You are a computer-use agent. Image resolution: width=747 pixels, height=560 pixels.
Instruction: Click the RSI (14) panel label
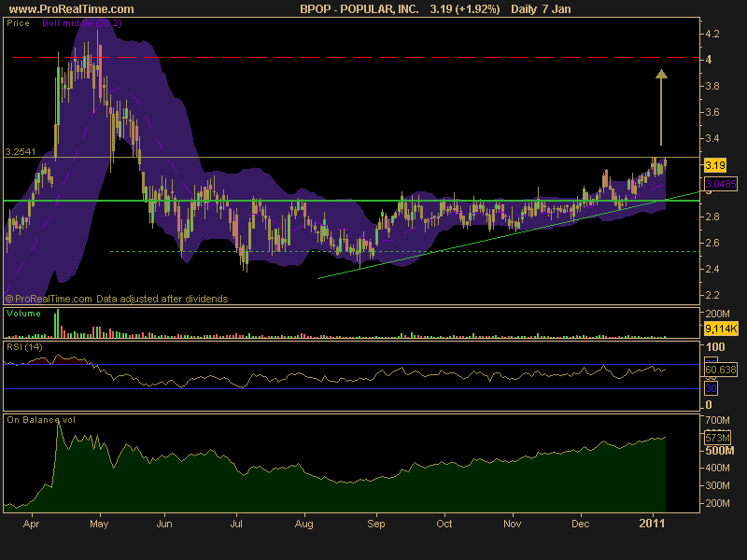tap(24, 346)
